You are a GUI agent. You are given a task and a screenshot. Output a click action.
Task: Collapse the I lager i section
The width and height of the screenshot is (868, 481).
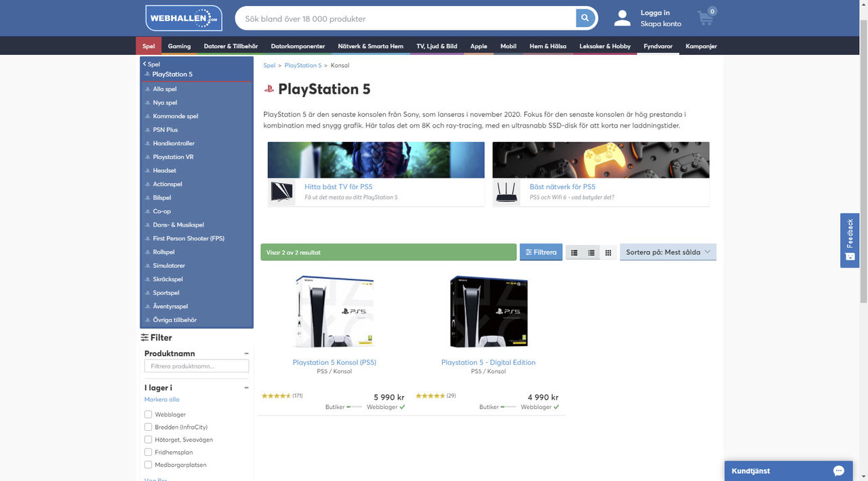click(246, 387)
